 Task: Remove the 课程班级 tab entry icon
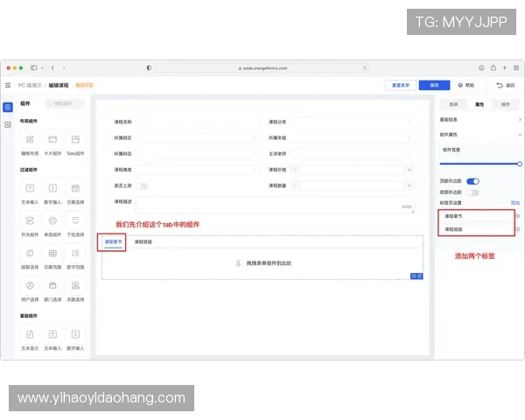pos(518,229)
